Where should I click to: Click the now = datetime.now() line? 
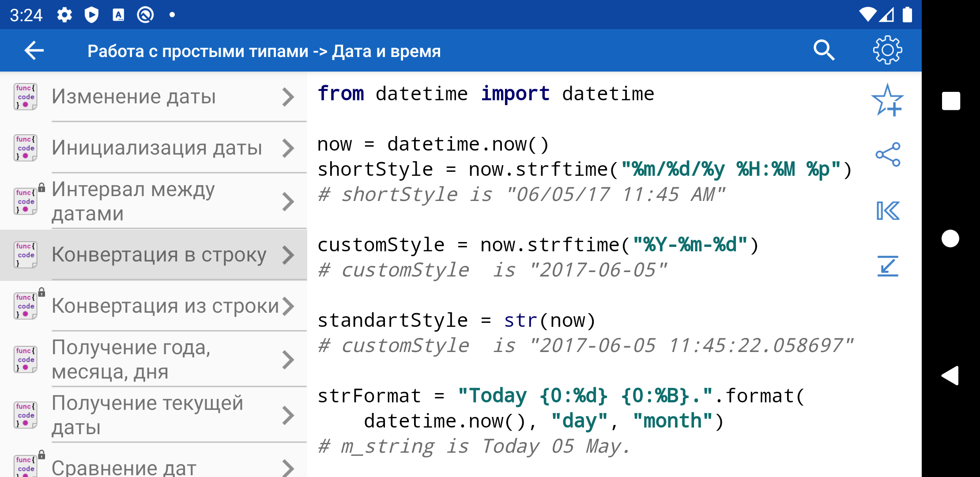[x=433, y=144]
